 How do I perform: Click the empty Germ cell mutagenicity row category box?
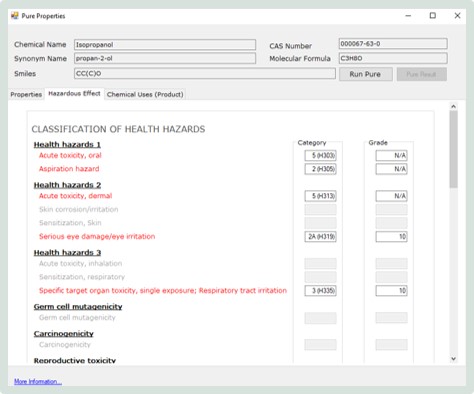tap(320, 318)
